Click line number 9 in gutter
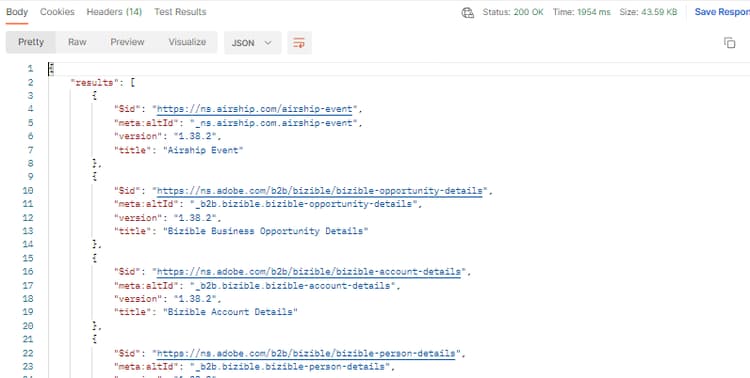The height and width of the screenshot is (378, 750). [30, 177]
